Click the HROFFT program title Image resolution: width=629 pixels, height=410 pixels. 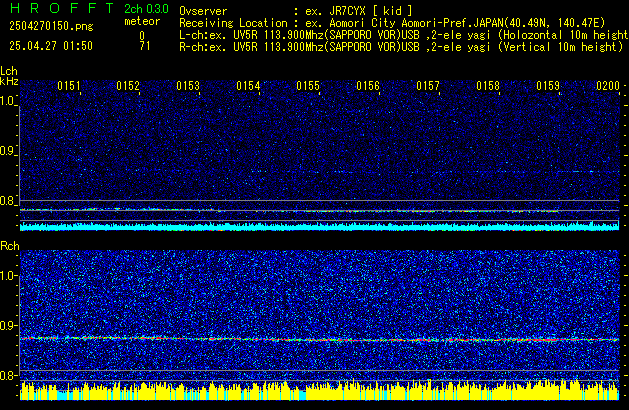(x=62, y=8)
